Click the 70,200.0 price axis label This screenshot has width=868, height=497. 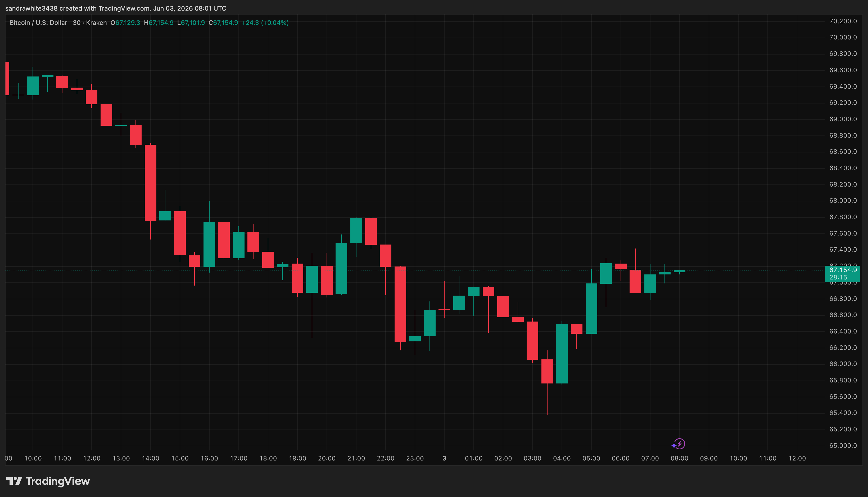point(843,21)
